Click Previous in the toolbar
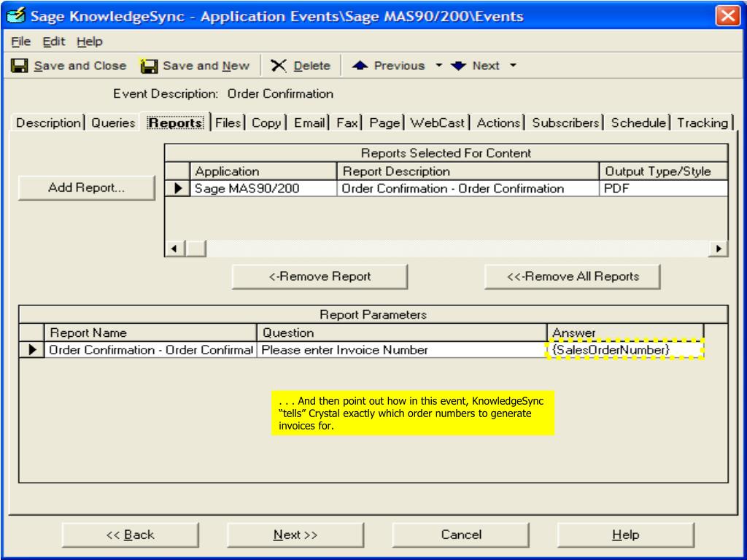This screenshot has height=560, width=747. click(x=388, y=66)
